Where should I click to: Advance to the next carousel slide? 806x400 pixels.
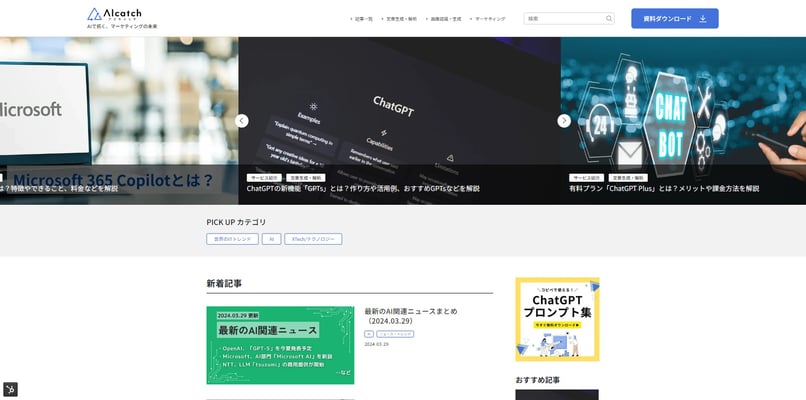pyautogui.click(x=564, y=121)
